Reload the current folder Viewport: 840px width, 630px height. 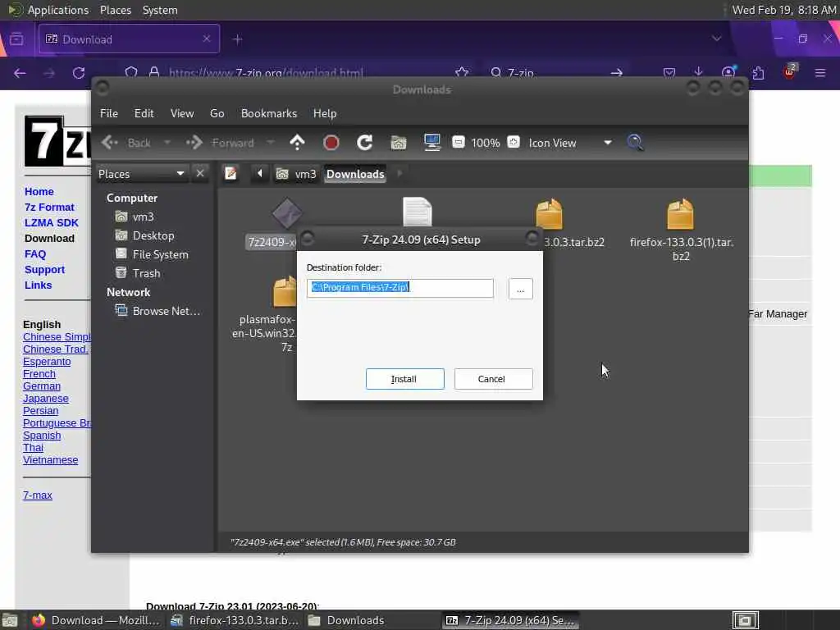click(x=365, y=143)
